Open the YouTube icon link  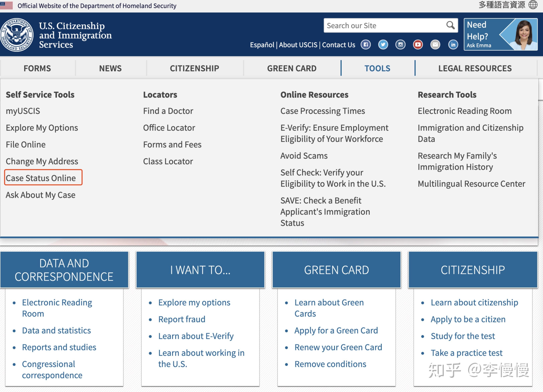point(418,45)
